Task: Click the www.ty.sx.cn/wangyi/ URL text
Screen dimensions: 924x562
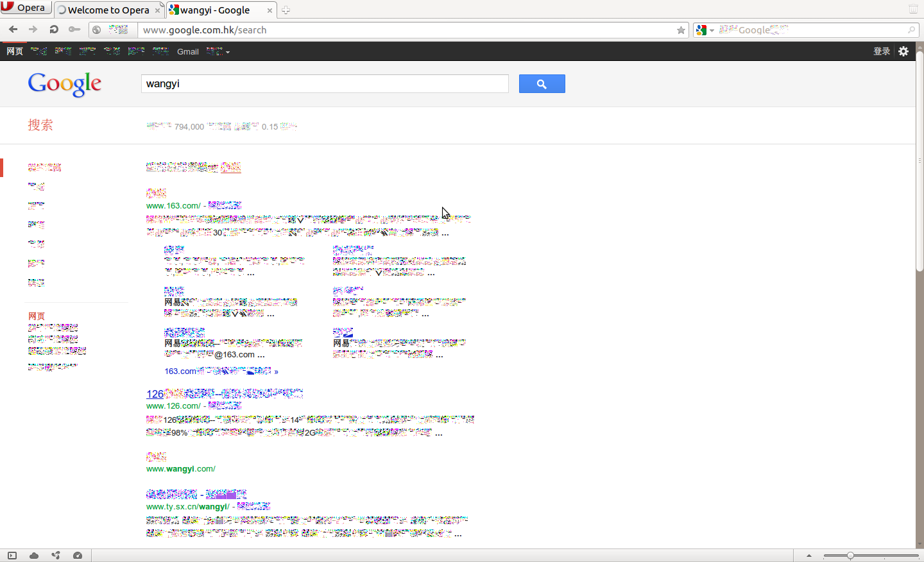Action: 187,507
